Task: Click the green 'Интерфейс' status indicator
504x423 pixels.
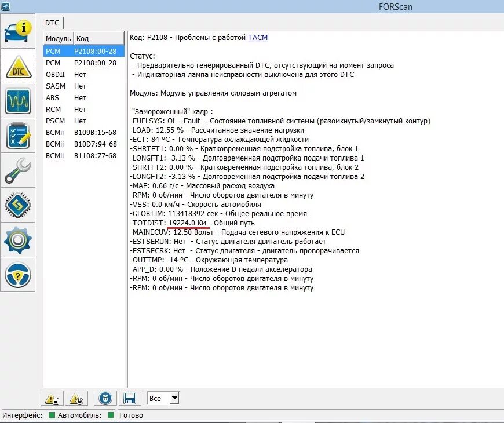Action: point(52,415)
